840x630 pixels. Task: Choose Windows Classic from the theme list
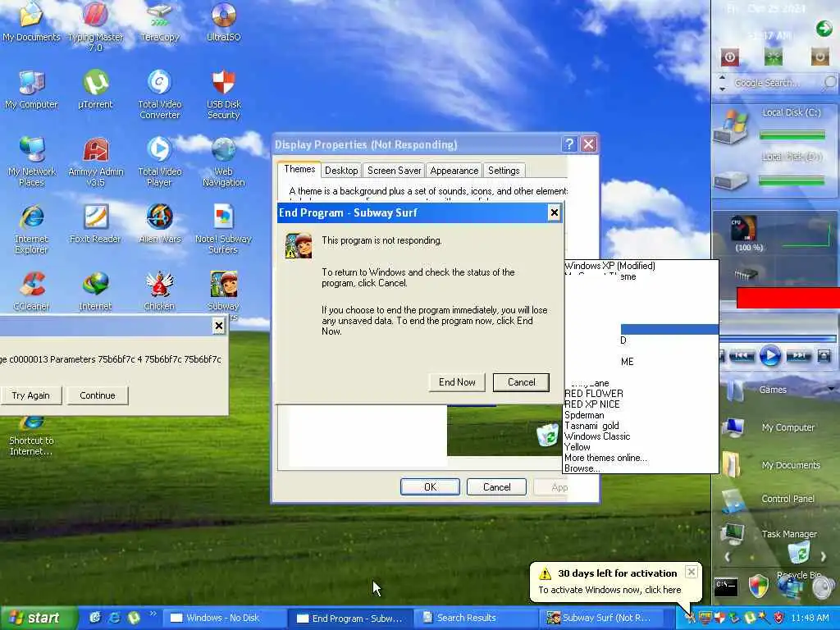[x=641, y=436]
